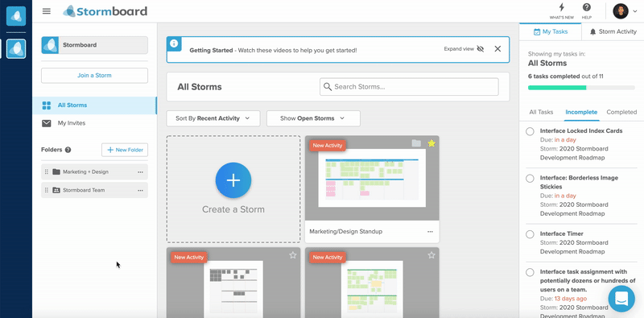Click Join a Storm button
Viewport: 644px width, 318px height.
pyautogui.click(x=94, y=76)
